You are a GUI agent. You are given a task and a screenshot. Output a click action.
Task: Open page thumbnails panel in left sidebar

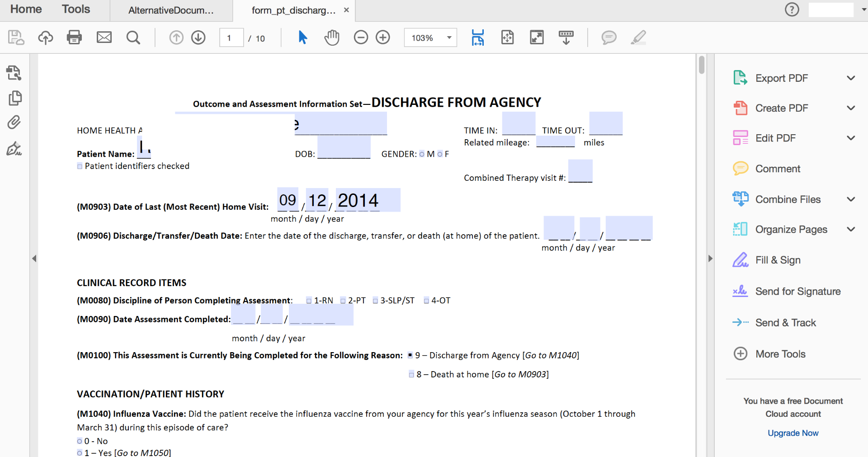click(x=15, y=98)
